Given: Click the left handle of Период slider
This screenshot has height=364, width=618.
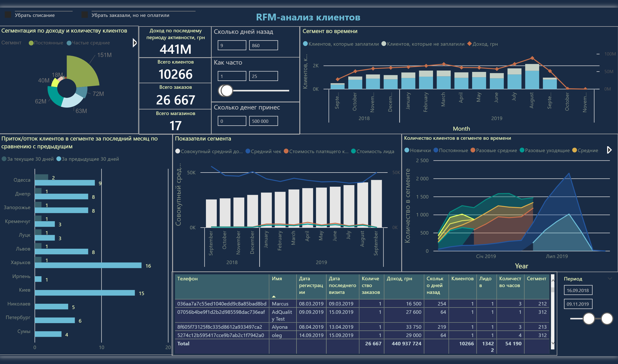Looking at the screenshot, I should click(x=589, y=319).
